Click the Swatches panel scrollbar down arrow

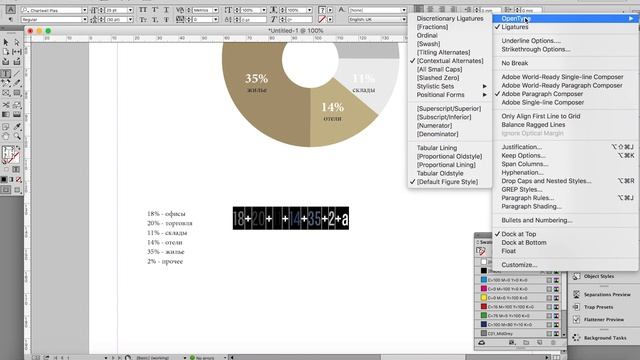pyautogui.click(x=564, y=335)
